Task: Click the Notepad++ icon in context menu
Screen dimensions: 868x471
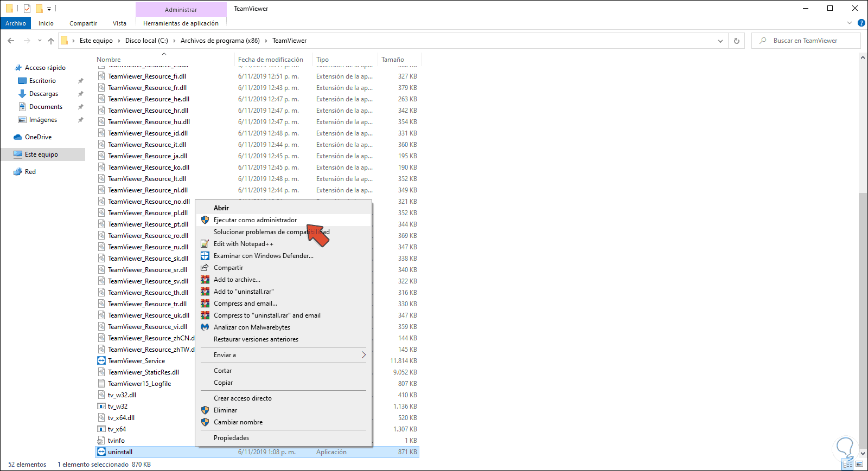Action: tap(205, 244)
